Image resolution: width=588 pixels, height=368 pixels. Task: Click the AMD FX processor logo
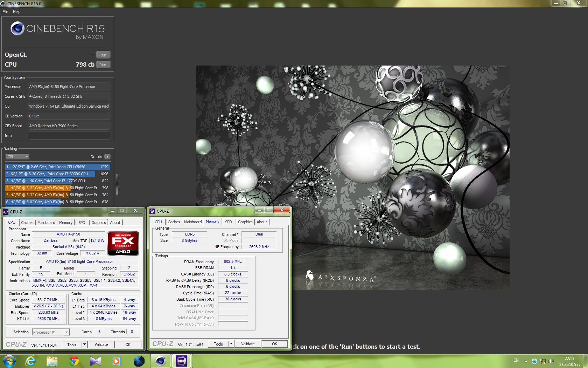coord(123,243)
